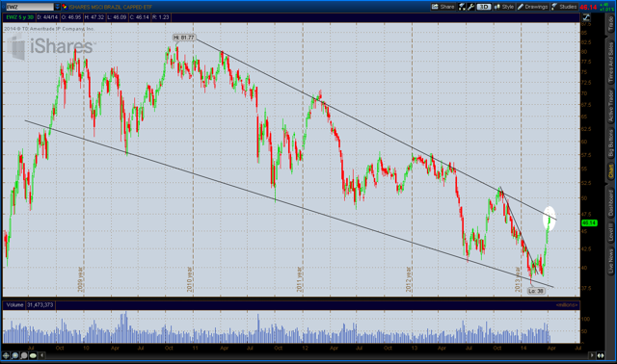Click the right scroll arrow under chart
The width and height of the screenshot is (617, 364).
coord(591,355)
